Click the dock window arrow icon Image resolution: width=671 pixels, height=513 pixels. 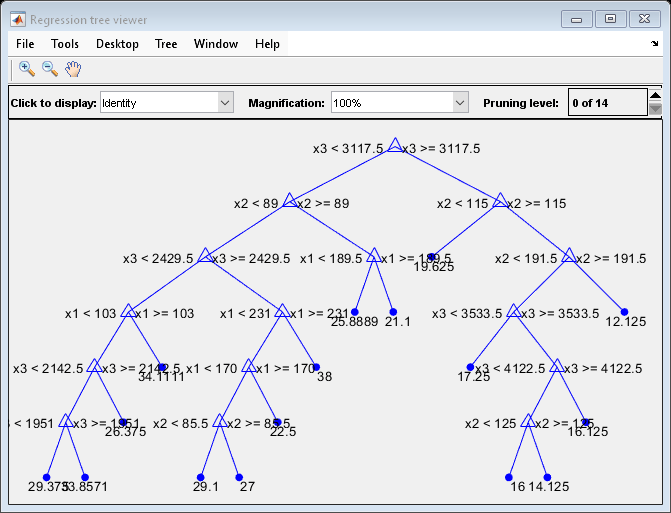tap(654, 43)
